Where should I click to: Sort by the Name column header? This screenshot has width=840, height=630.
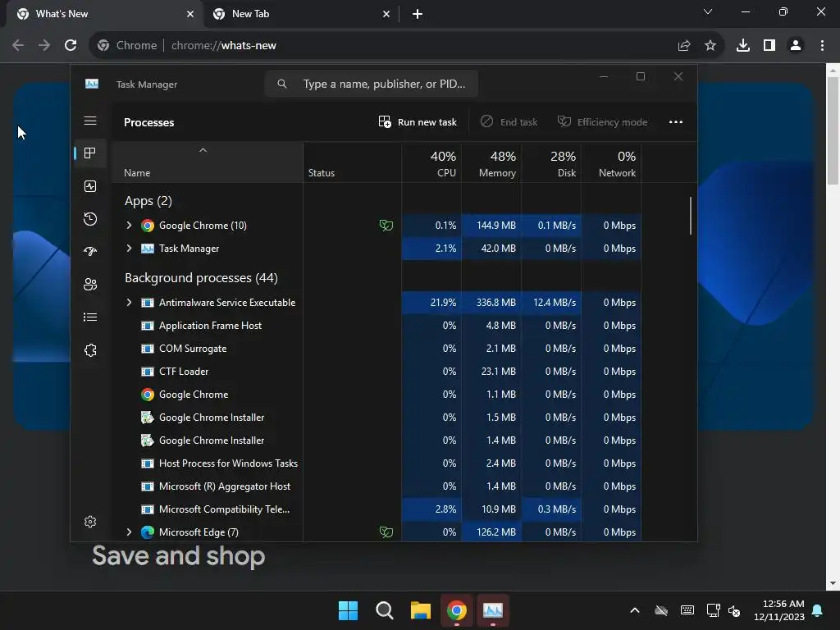click(208, 162)
